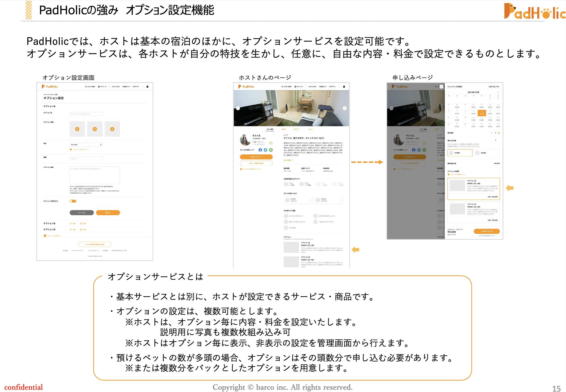Open the 単位を選択 unit dropdown
This screenshot has height=392, width=566.
point(86,145)
